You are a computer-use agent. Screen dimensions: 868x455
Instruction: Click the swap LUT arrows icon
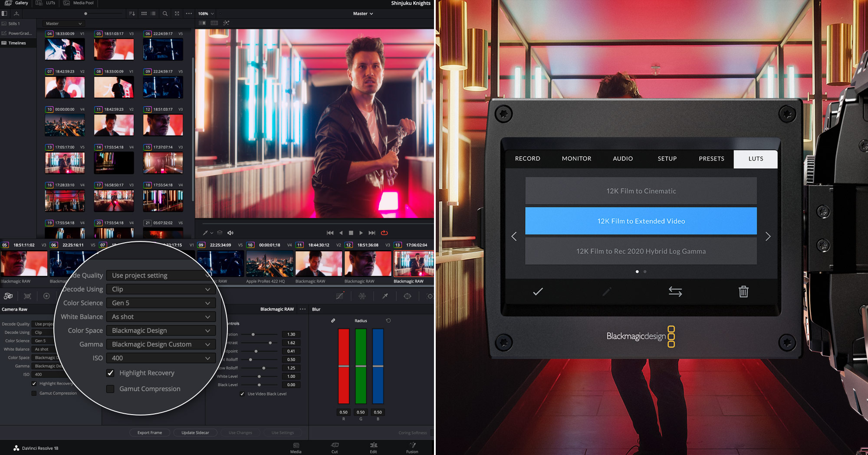point(675,291)
